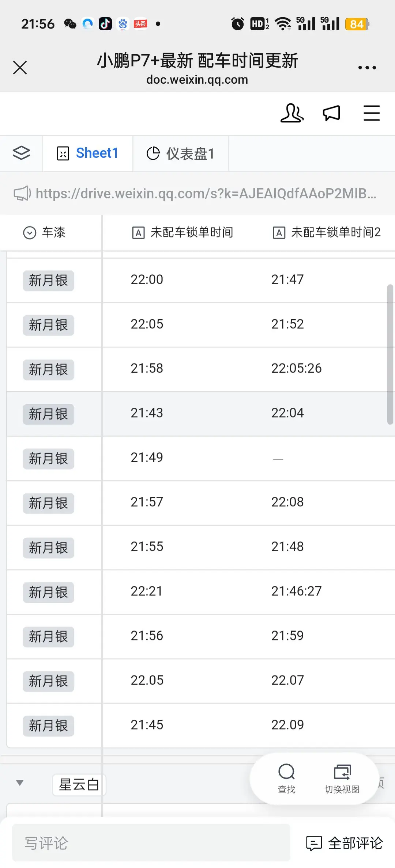Open 全部评论 all comments
The image size is (395, 868).
click(345, 843)
